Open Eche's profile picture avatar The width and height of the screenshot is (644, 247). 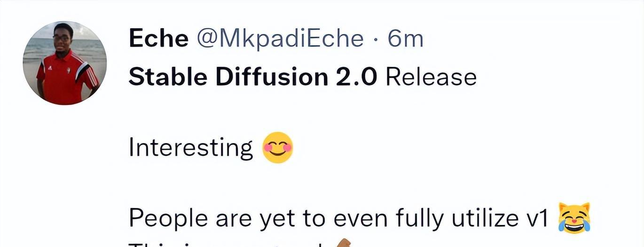point(65,63)
